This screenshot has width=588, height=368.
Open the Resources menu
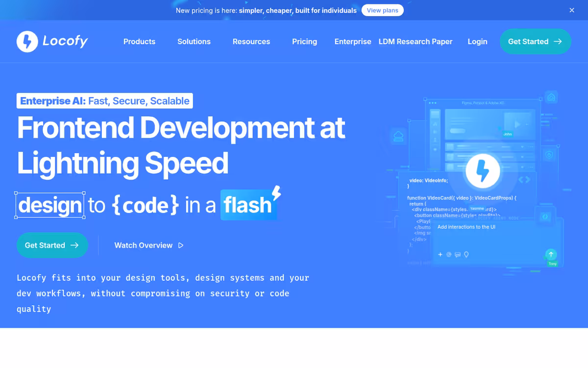pyautogui.click(x=251, y=42)
